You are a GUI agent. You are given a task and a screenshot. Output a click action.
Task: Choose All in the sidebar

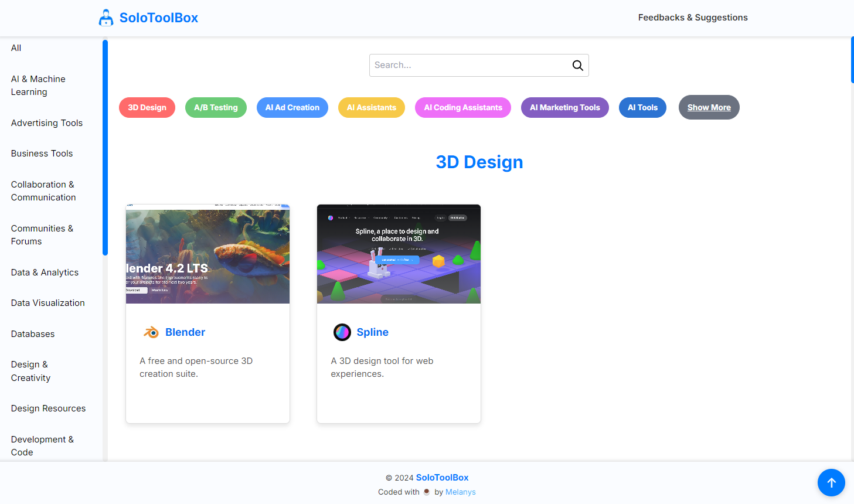16,48
